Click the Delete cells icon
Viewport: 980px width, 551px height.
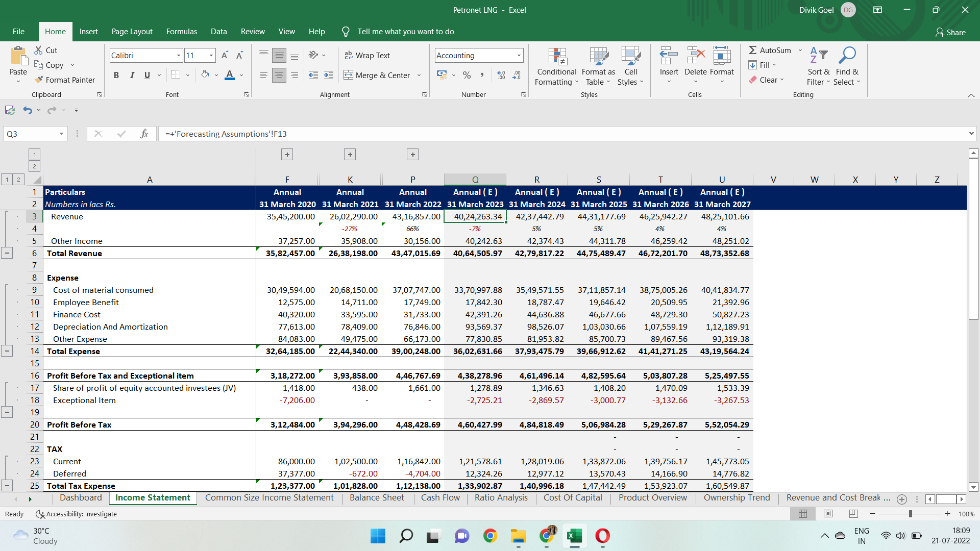coord(696,56)
